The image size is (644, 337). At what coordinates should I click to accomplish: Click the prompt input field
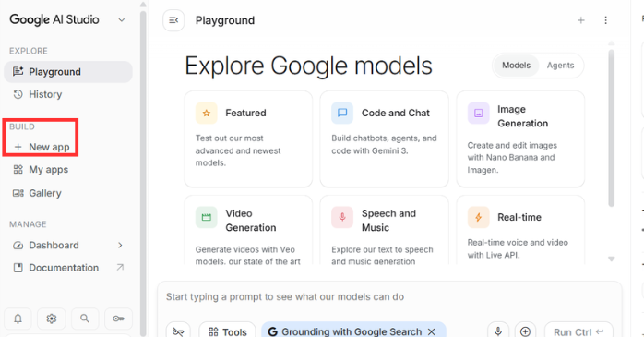point(389,297)
